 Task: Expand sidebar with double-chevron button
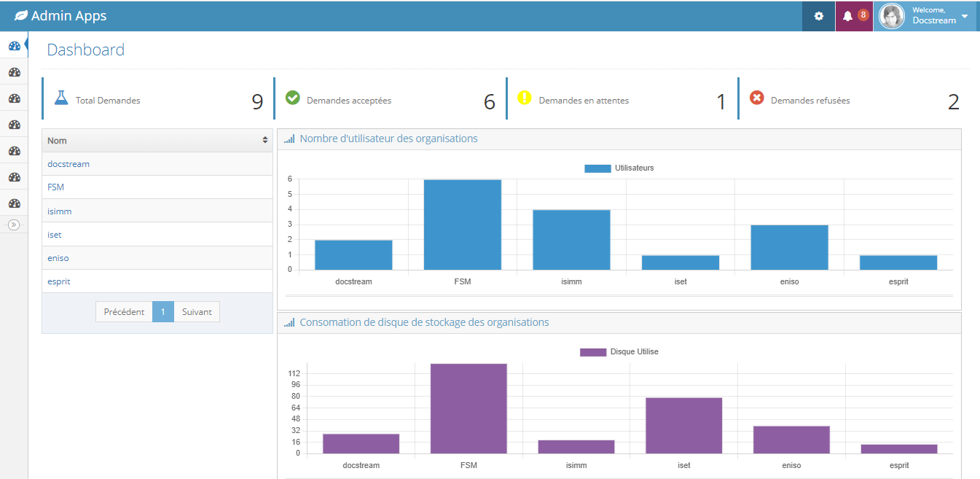point(14,225)
